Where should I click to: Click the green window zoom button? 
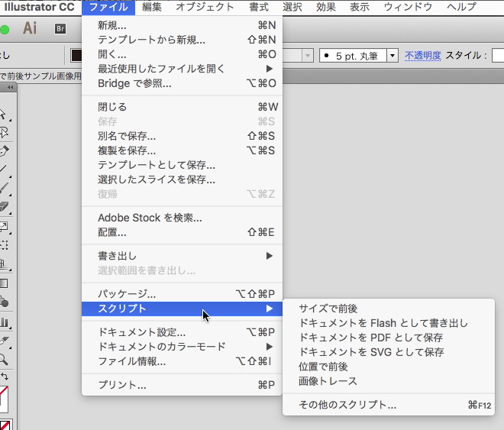coord(5,30)
